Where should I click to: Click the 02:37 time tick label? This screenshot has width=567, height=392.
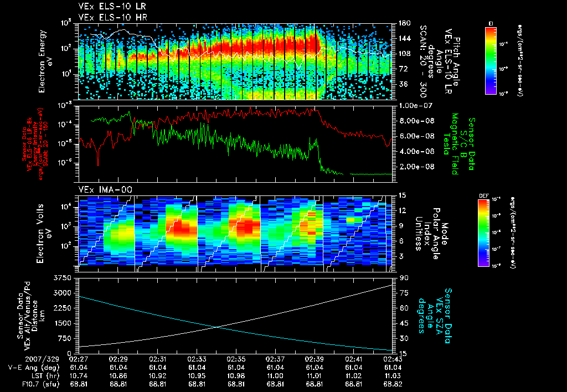[275, 359]
